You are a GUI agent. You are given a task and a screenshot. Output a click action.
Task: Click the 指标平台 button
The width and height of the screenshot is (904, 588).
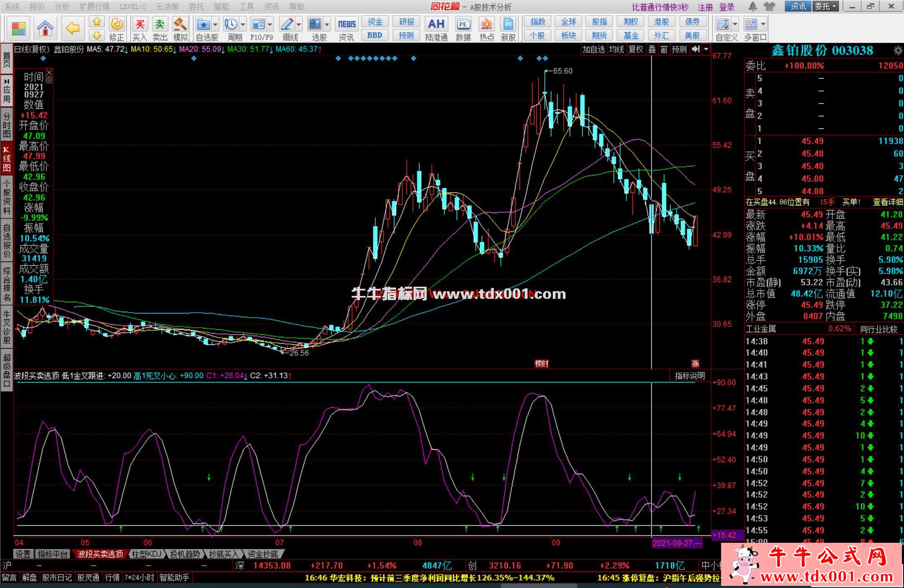coord(52,554)
